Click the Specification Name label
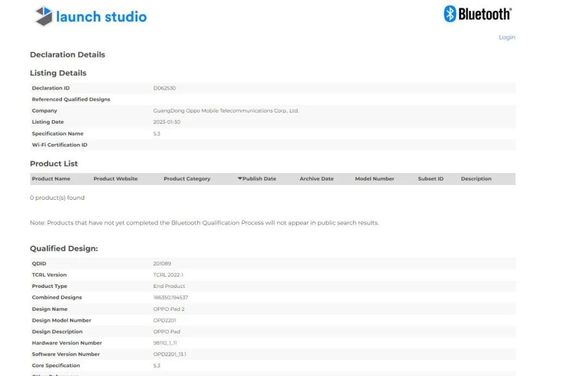Screen dimensions: 588x376 57,133
